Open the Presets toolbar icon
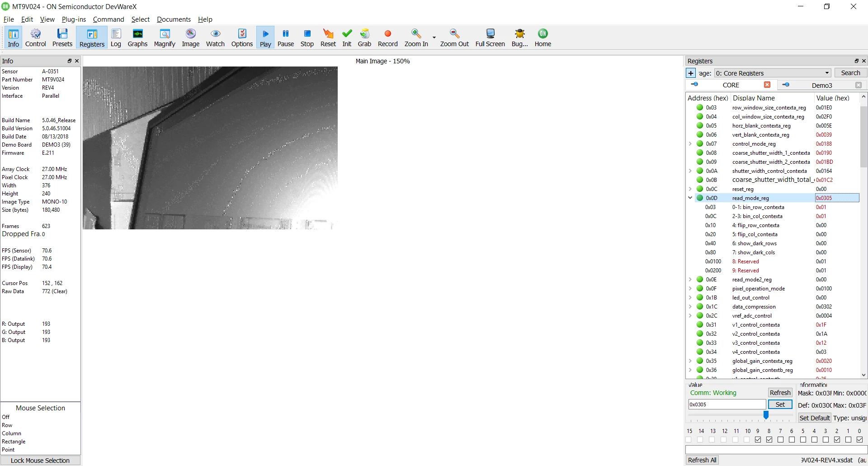Image resolution: width=868 pixels, height=466 pixels. coord(62,38)
